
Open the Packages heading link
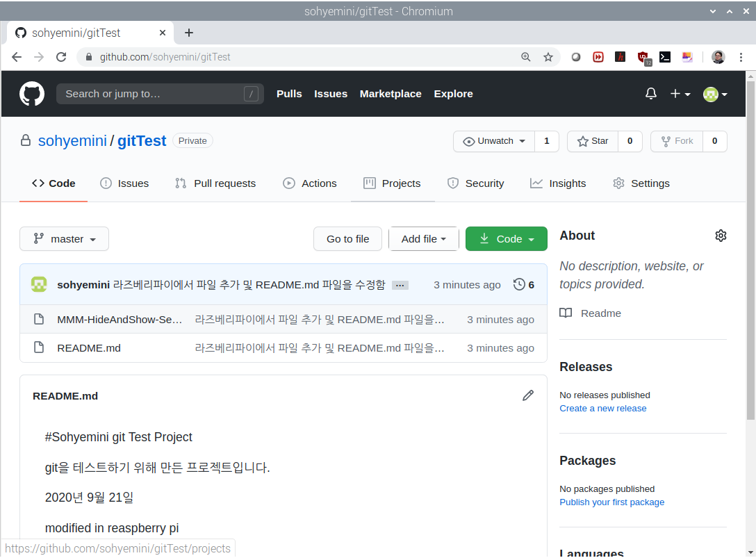587,461
